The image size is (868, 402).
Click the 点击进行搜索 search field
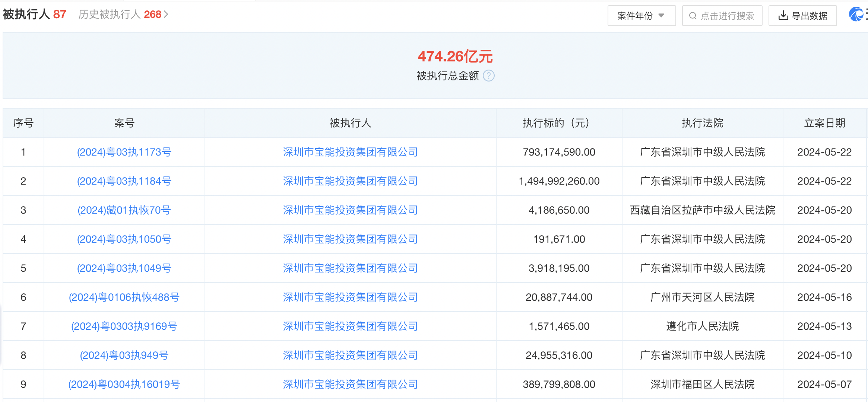727,16
